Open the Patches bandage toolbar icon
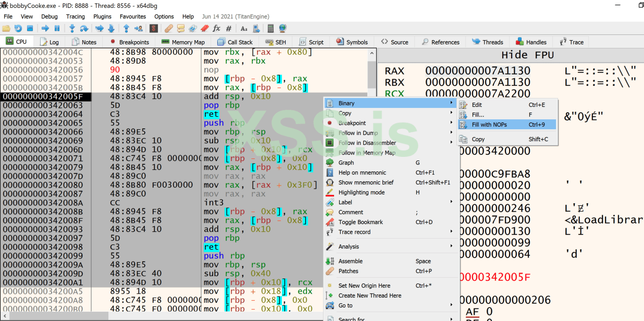This screenshot has width=644, height=321. 168,28
